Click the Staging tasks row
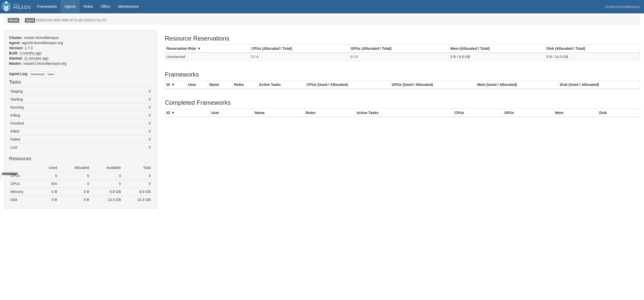 click(x=80, y=91)
